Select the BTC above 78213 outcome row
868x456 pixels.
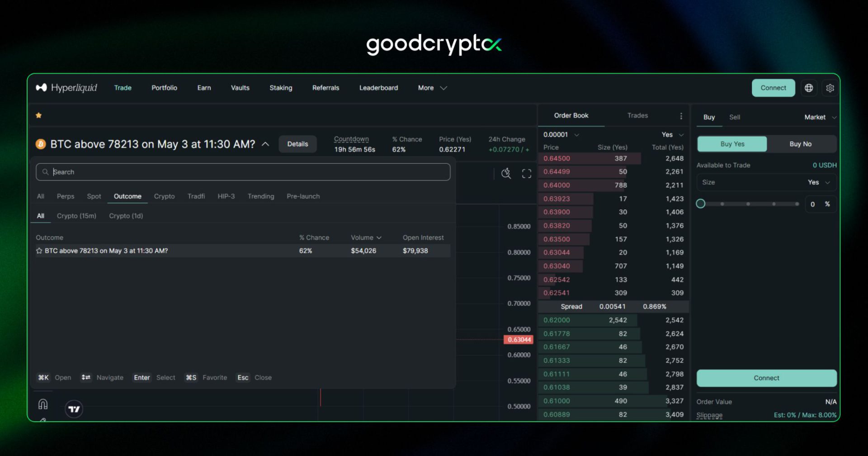(x=243, y=251)
